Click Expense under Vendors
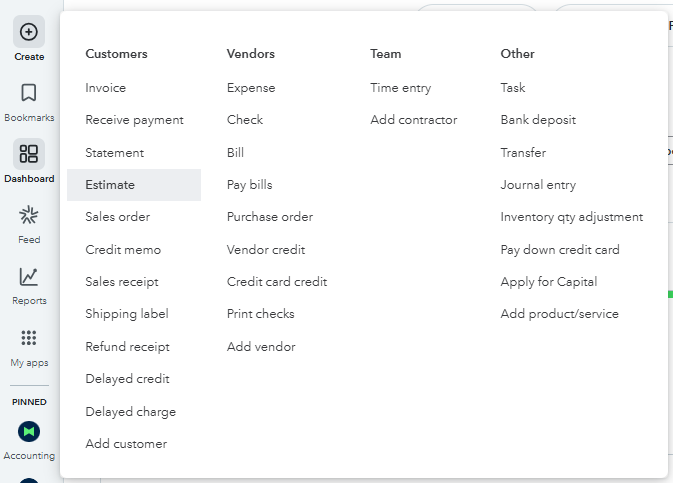 (250, 88)
